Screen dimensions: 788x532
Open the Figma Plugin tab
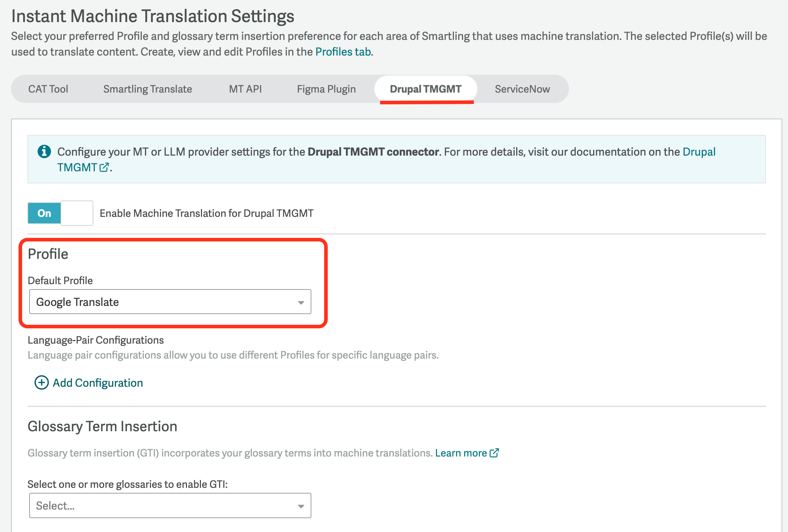tap(326, 89)
